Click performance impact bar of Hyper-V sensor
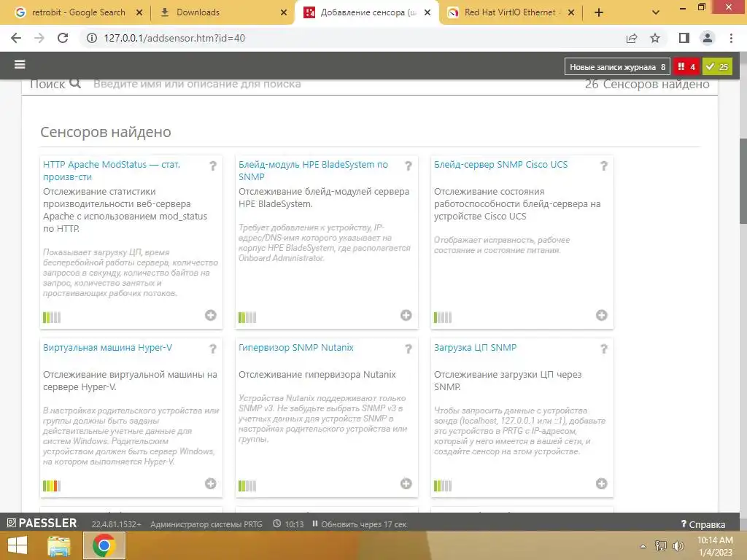Screen dimensions: 747x560 52,486
